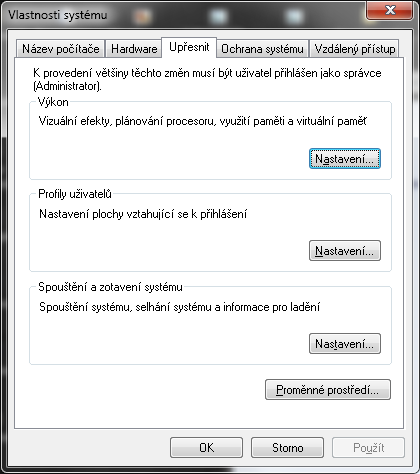Image resolution: width=420 pixels, height=474 pixels.
Task: Open Nastavení for Spouštění a zotavení systému
Action: tap(345, 343)
